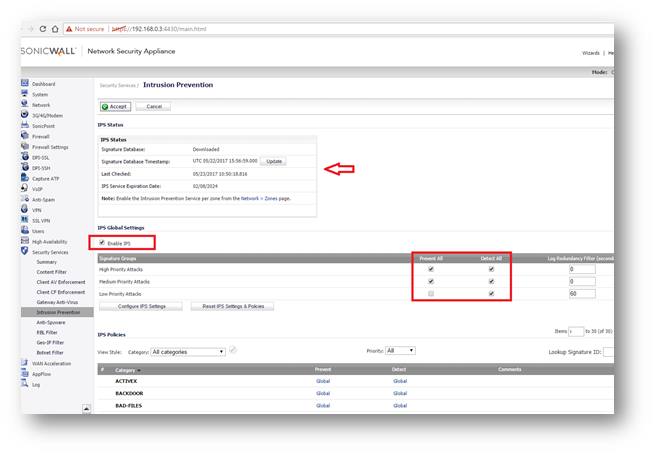Click Configure IPS Settings button
Viewport: 656px width, 456px height.
[x=141, y=306]
